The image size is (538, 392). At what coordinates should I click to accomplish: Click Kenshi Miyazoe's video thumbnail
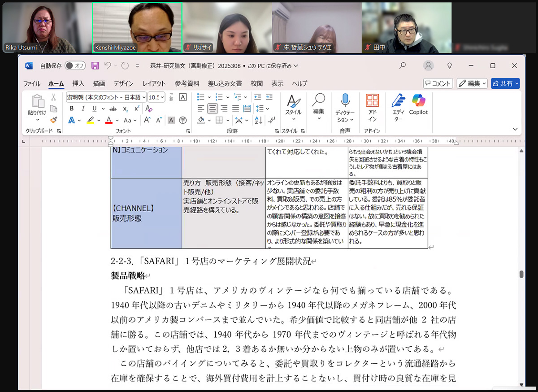click(x=137, y=28)
